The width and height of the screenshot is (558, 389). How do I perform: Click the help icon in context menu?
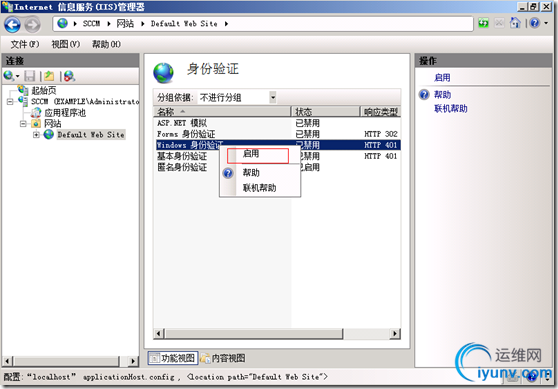[x=228, y=173]
